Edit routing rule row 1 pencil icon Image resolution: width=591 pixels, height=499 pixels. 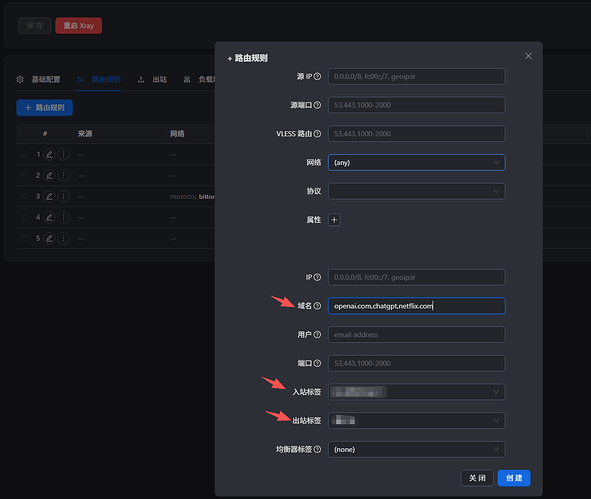click(49, 155)
